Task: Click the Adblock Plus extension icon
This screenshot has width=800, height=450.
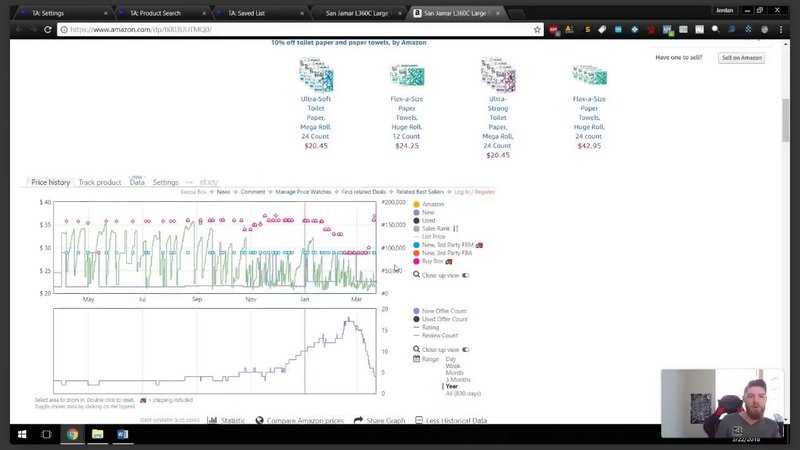Action: click(x=554, y=30)
